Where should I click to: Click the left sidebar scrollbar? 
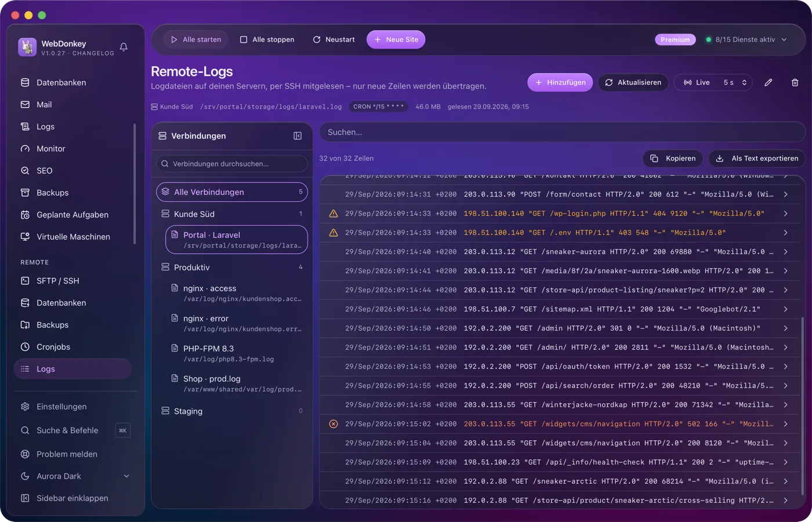tap(135, 184)
